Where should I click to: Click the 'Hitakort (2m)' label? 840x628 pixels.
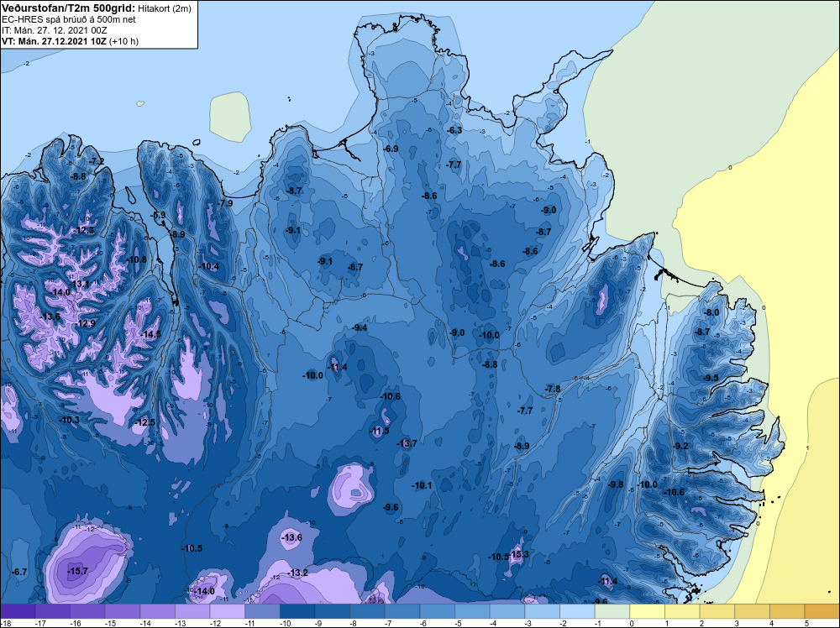click(164, 8)
